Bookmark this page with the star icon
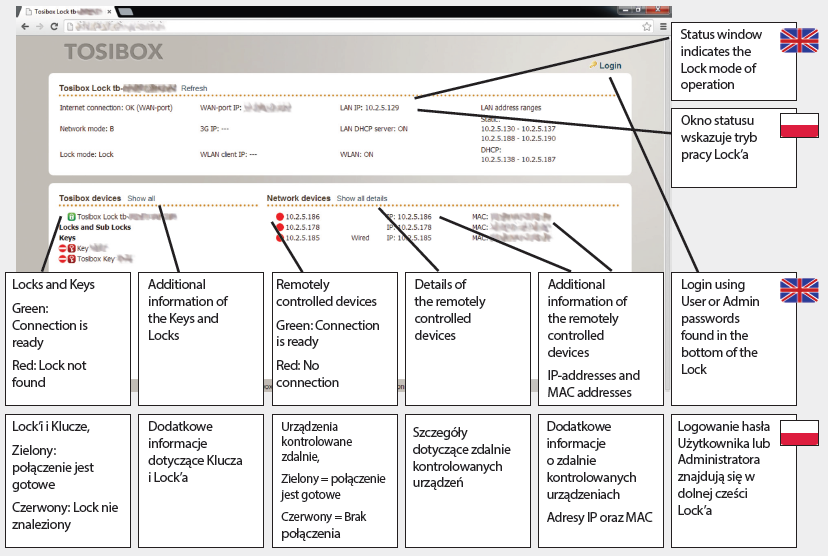The height and width of the screenshot is (556, 828). [x=646, y=26]
